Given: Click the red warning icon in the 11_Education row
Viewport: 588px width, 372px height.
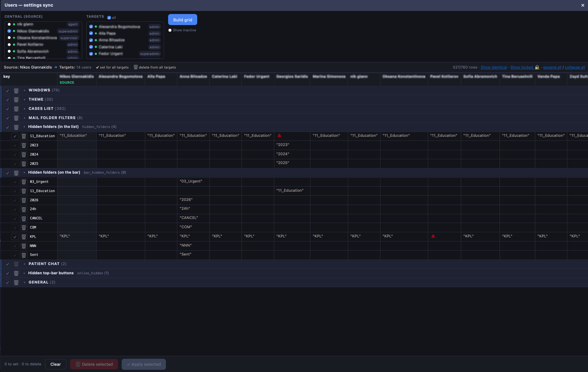Looking at the screenshot, I should click(279, 136).
